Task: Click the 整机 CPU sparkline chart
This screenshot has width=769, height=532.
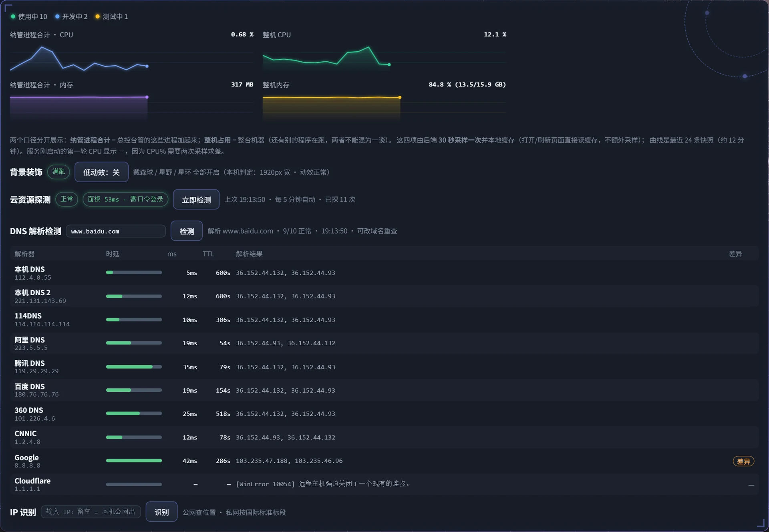Action: pos(384,58)
